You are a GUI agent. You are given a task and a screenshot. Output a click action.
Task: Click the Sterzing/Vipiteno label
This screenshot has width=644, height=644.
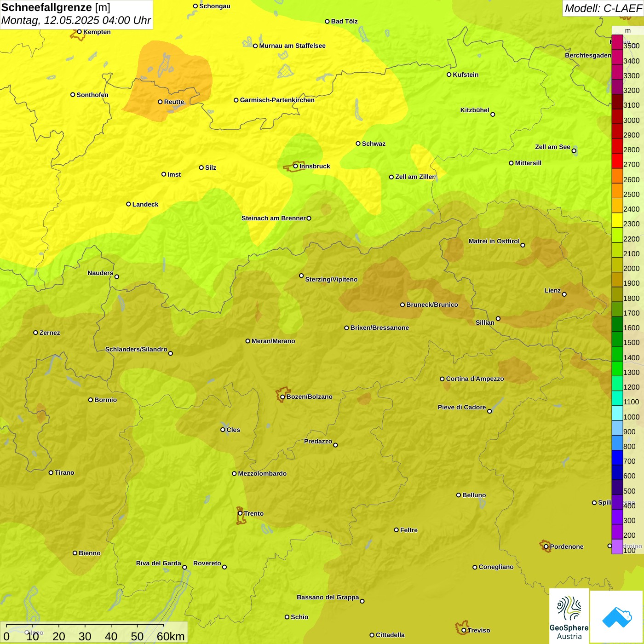(x=331, y=279)
